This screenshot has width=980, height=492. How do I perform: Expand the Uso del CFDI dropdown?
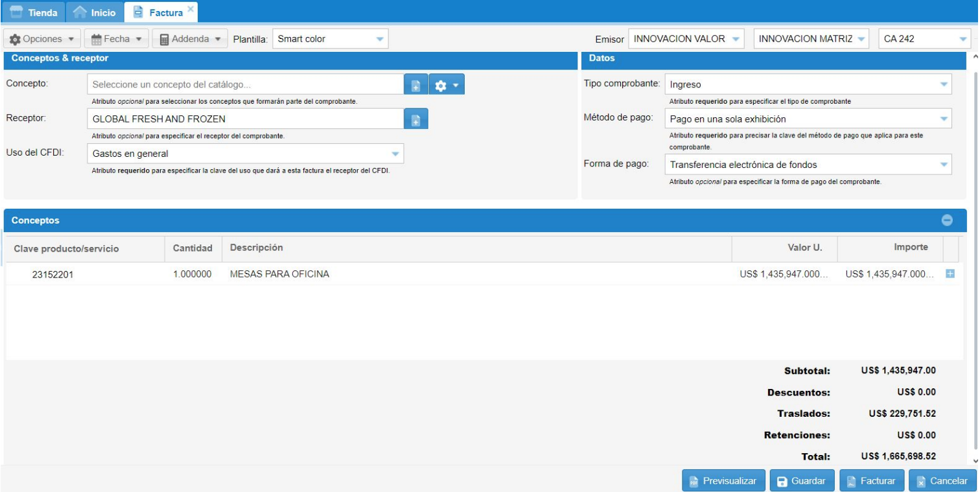coord(245,154)
